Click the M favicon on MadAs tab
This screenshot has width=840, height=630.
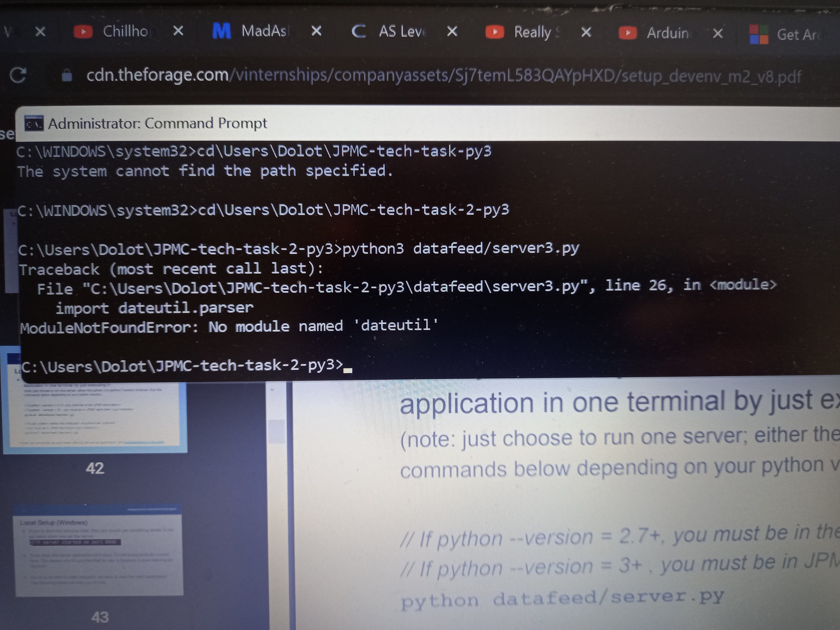pos(222,31)
